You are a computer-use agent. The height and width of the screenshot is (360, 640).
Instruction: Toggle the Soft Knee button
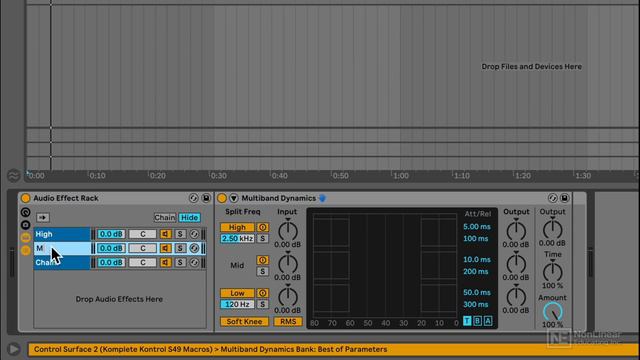pos(244,321)
